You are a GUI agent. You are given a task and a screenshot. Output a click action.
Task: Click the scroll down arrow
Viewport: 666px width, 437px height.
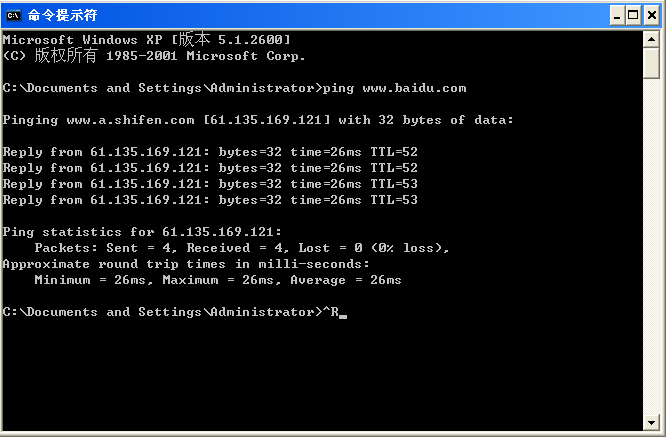tap(651, 422)
